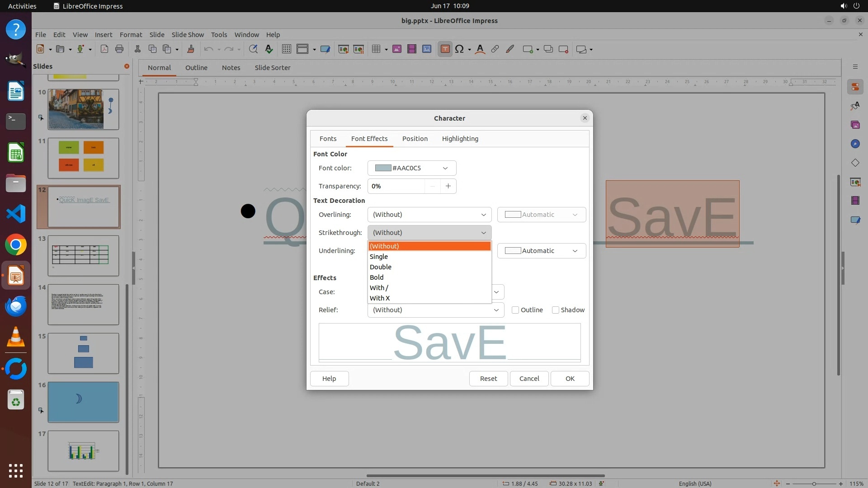This screenshot has height=488, width=868.
Task: Expand the Overlining dropdown
Action: click(429, 215)
